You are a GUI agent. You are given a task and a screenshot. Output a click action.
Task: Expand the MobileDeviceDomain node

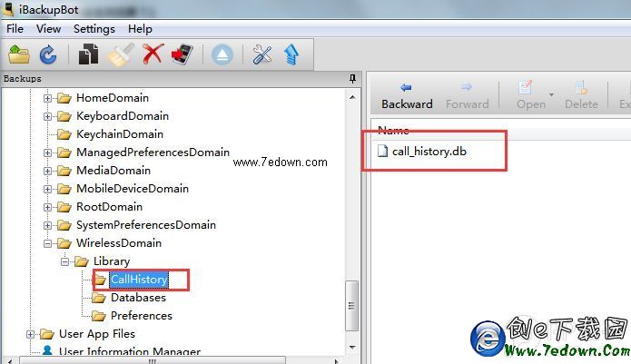pos(47,189)
